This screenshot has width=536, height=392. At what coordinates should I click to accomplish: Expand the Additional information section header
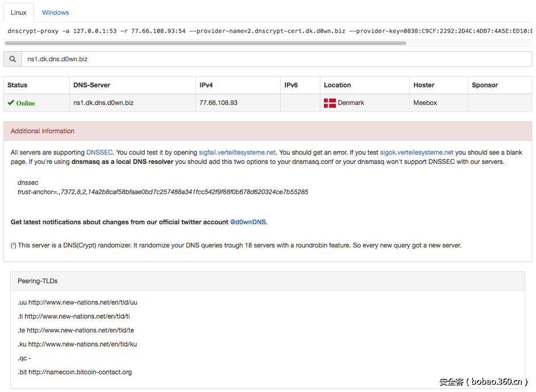[42, 131]
